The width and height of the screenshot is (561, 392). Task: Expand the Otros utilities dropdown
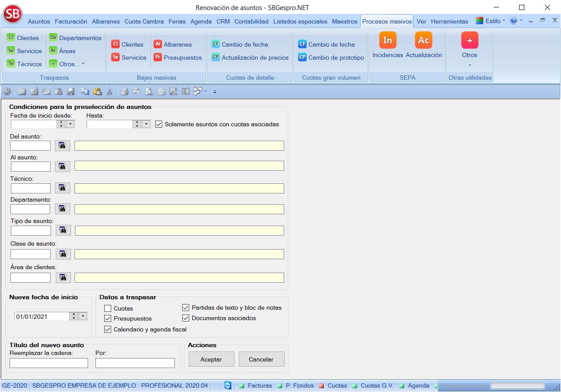(x=469, y=65)
